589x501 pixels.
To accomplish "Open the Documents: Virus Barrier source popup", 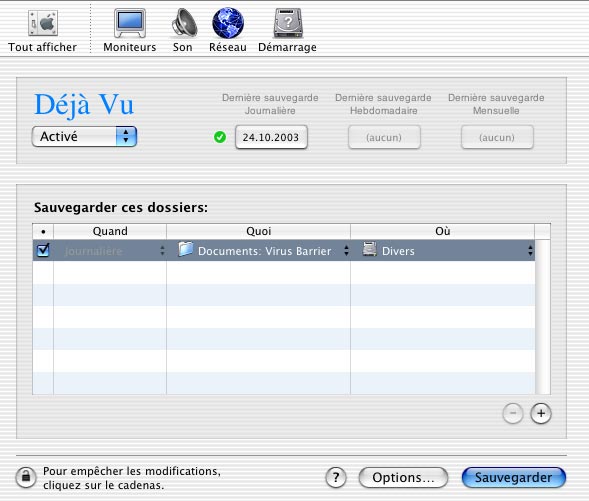I will tap(258, 251).
